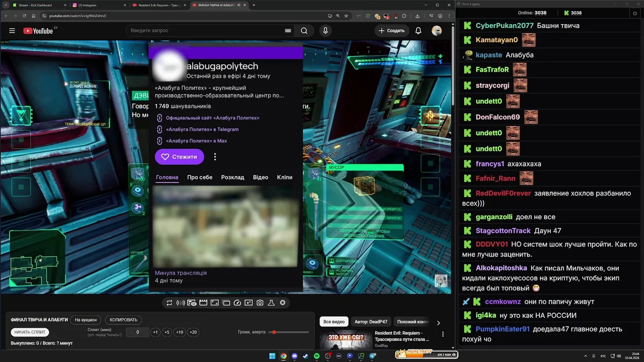644x362 pixels.
Task: Open the Кліпи channel tab
Action: (x=285, y=177)
